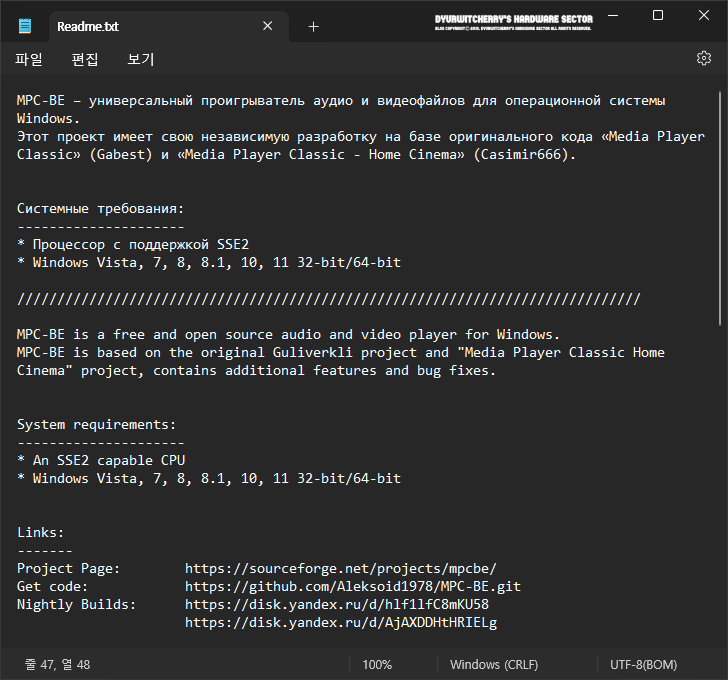The height and width of the screenshot is (680, 728).
Task: Click the 'Links:' heading
Action: point(40,532)
